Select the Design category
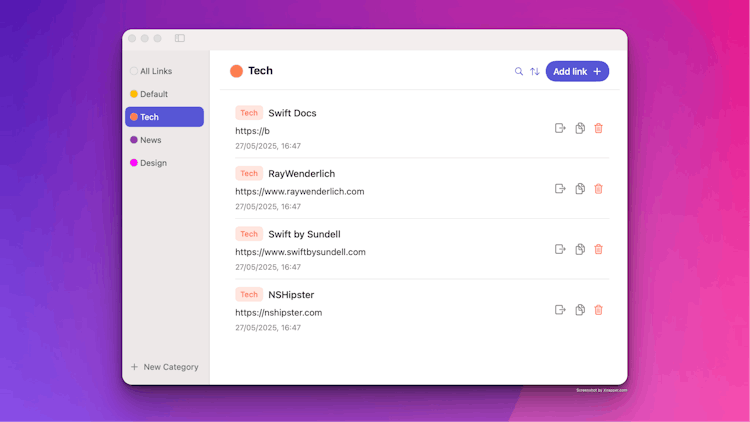Screen dimensions: 750x422 [x=165, y=163]
